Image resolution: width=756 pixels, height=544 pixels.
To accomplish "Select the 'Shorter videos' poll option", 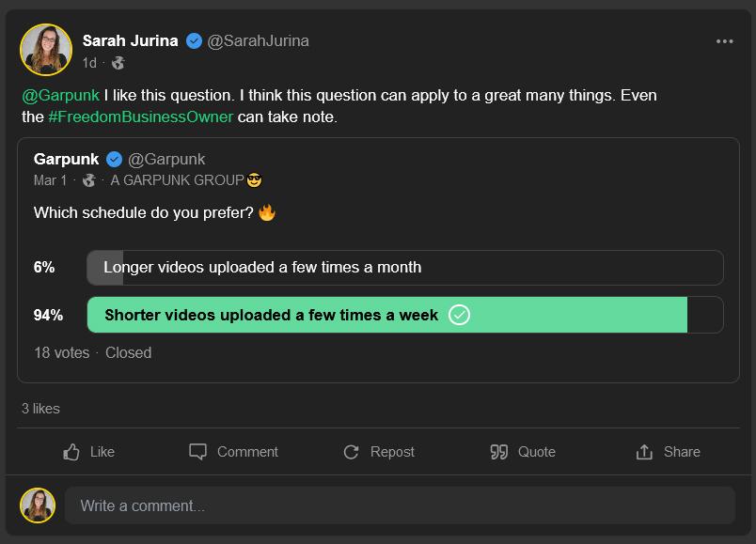I will tap(404, 315).
